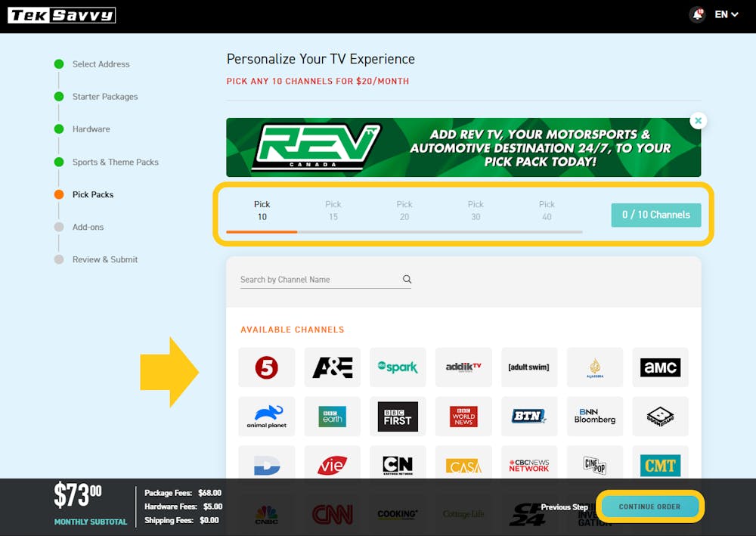Add the CNN channel
756x536 pixels.
[332, 514]
